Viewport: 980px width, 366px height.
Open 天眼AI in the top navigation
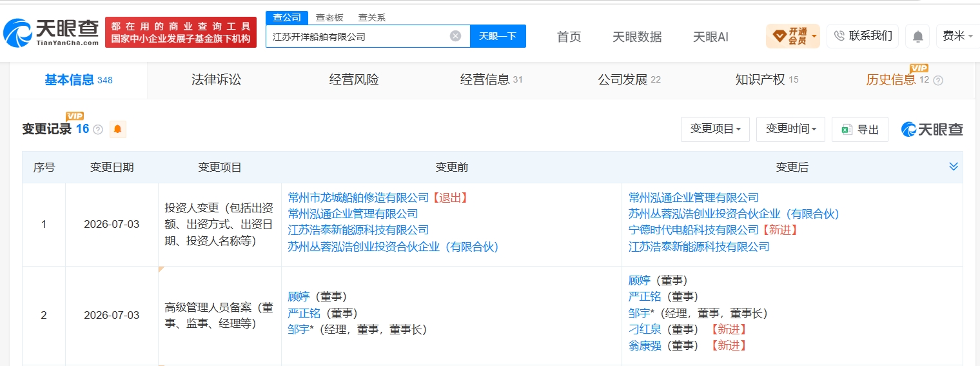(710, 37)
